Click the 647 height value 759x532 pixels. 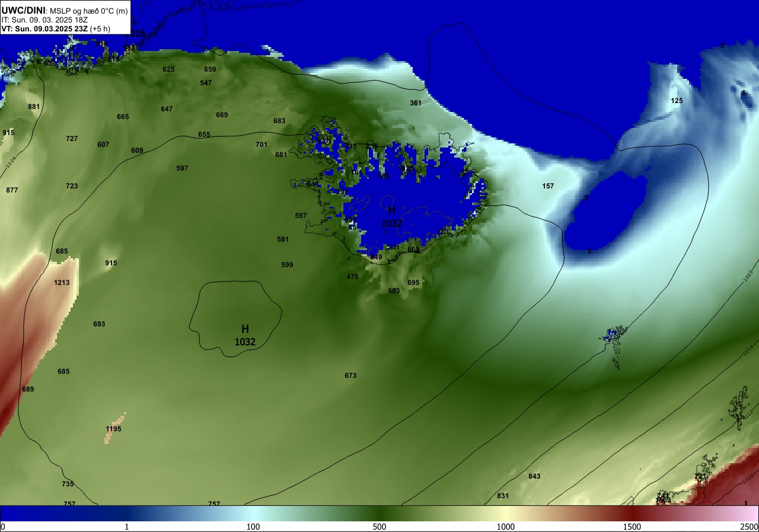[167, 109]
